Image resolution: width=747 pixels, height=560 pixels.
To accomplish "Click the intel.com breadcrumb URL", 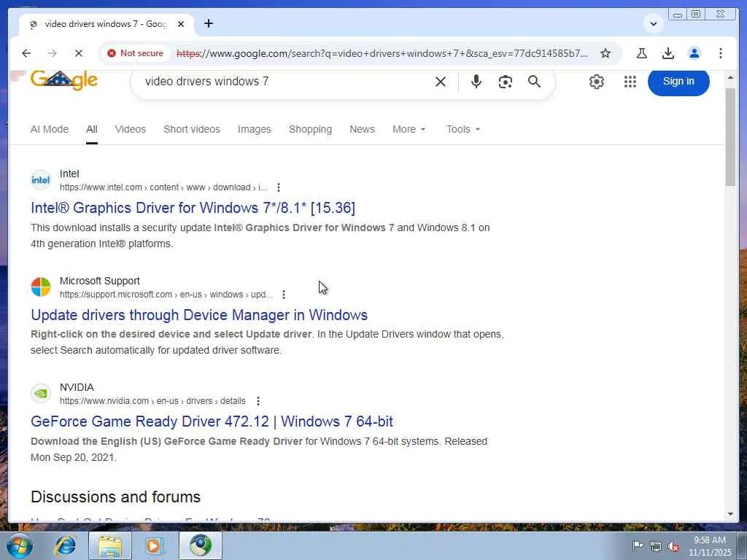I will 163,187.
